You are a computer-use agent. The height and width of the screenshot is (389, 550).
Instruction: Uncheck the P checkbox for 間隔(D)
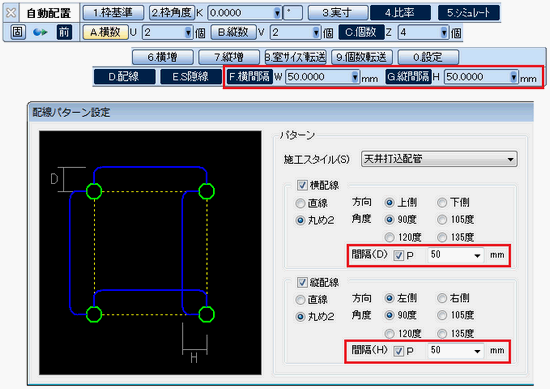click(x=398, y=255)
